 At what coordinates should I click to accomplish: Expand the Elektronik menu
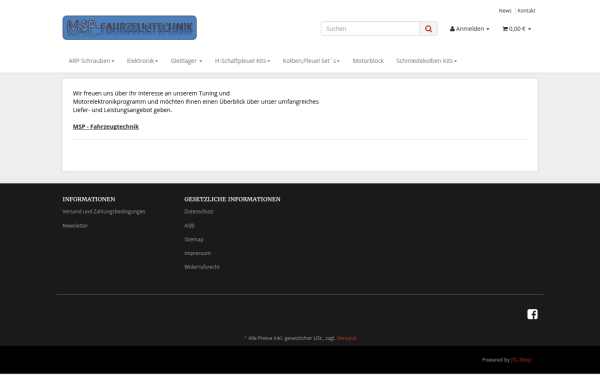pos(142,61)
